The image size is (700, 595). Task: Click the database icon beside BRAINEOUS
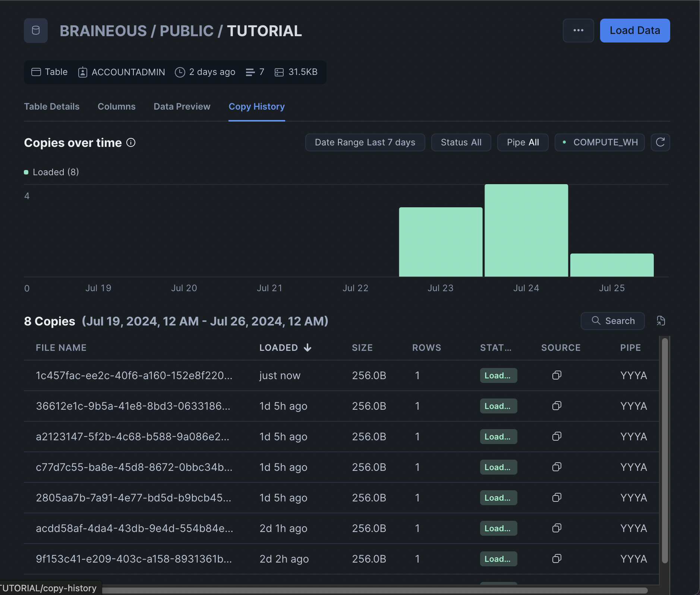point(36,31)
